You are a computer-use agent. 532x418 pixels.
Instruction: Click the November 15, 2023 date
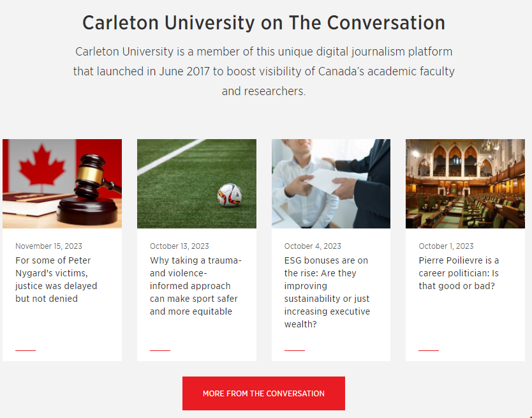tap(48, 246)
